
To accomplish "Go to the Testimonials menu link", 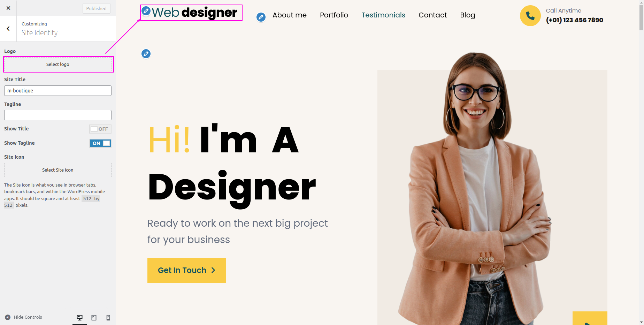I will coord(383,15).
